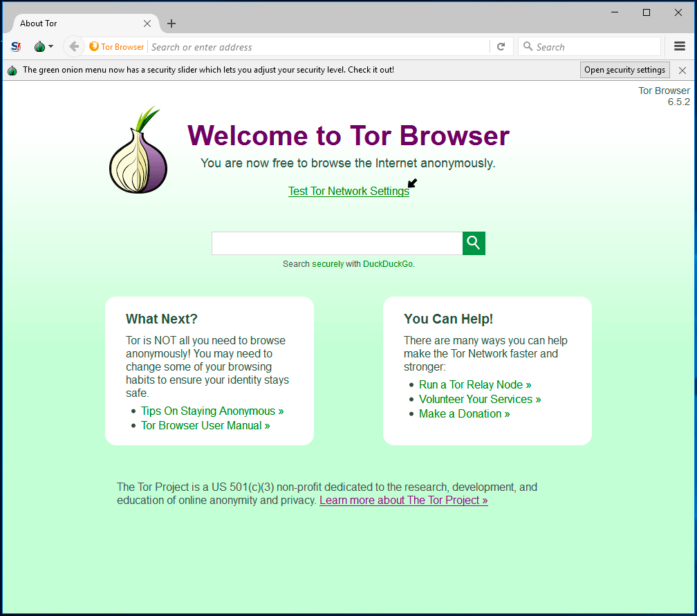This screenshot has height=616, width=697.
Task: Open the 'securely' link under search
Action: pyautogui.click(x=328, y=264)
